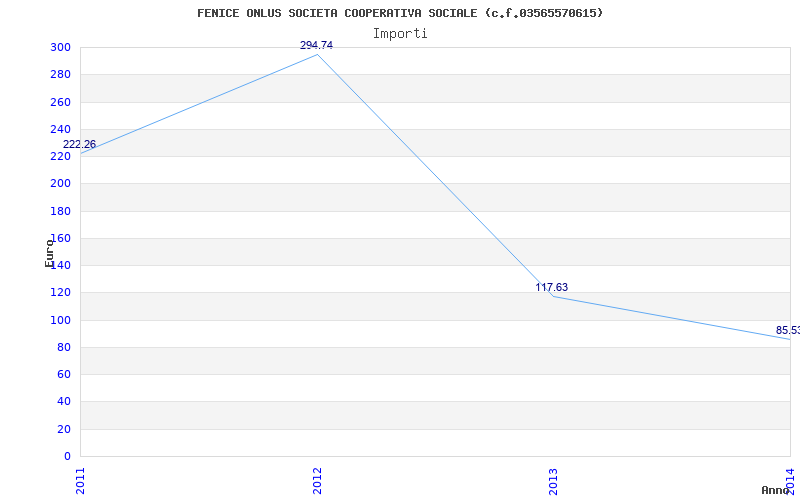
Task: Click the 60 y-axis tick label
Action: (x=64, y=374)
